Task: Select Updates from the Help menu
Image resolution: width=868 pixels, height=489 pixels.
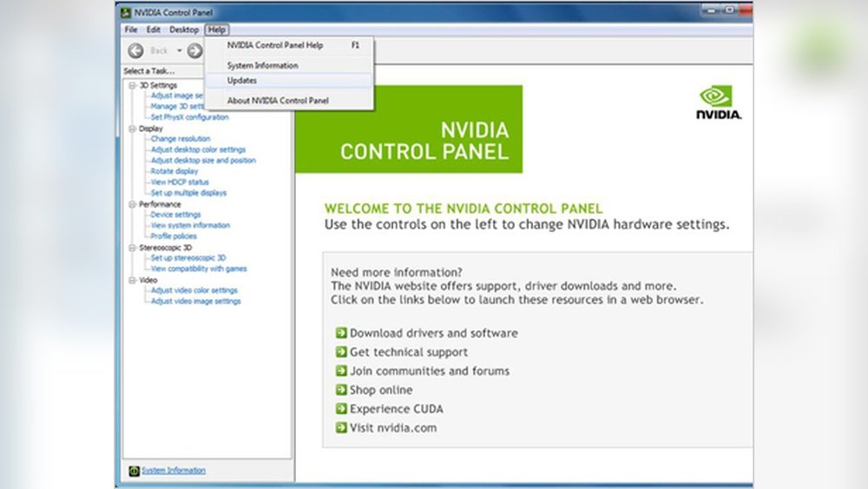Action: pos(242,81)
